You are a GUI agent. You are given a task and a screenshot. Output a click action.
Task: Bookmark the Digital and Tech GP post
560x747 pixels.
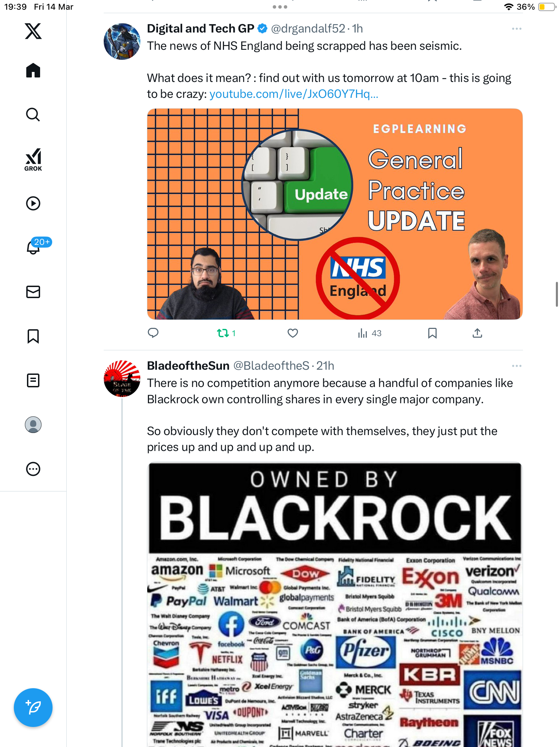pos(432,333)
